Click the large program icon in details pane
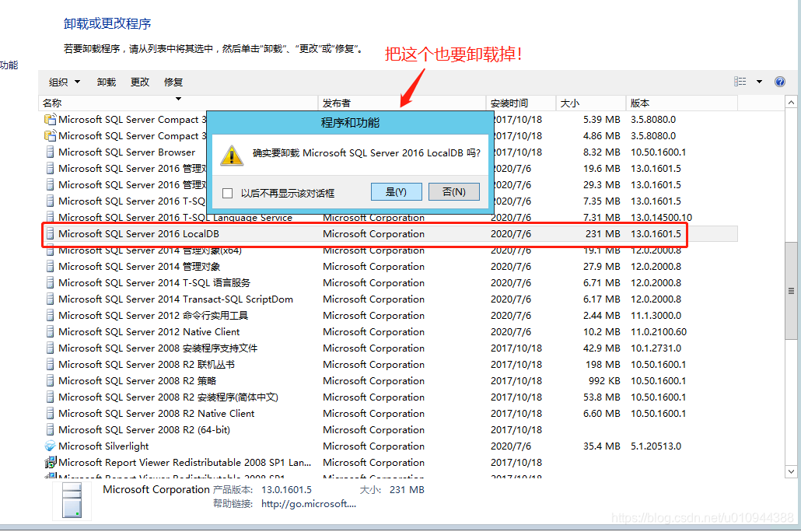This screenshot has width=801, height=532. point(72,500)
